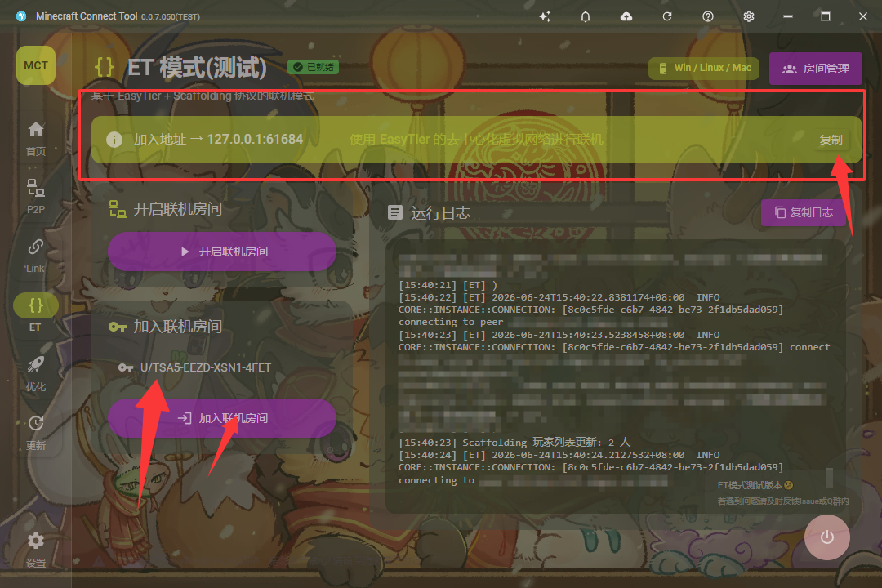Click the sparkle icon in title bar

point(545,16)
